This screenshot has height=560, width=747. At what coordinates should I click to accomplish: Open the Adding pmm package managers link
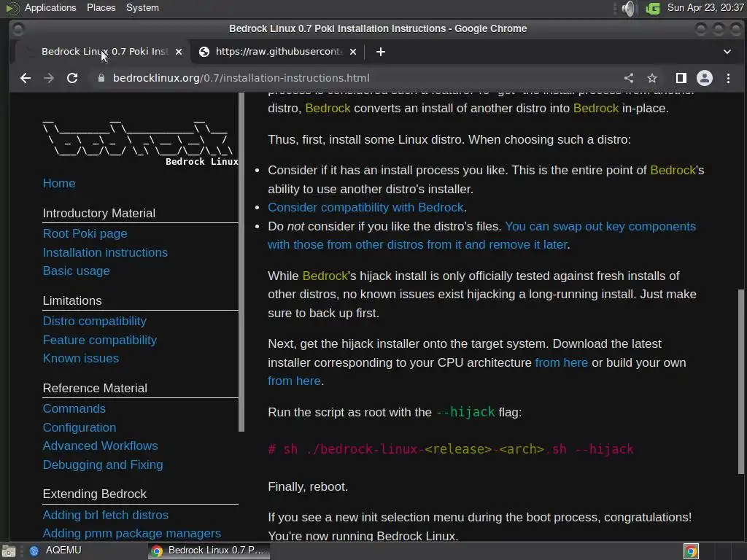pyautogui.click(x=132, y=534)
